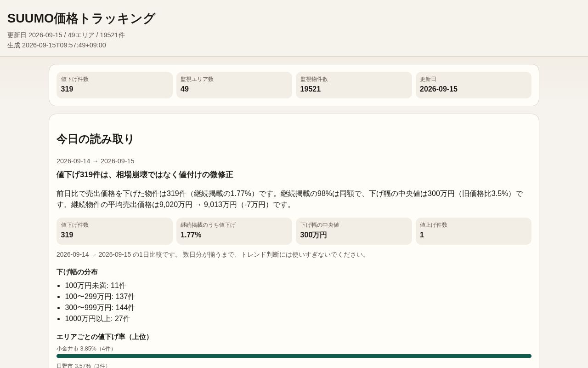Click the 小金井市 3.85%（4件） label
The image size is (588, 368).
86,349
